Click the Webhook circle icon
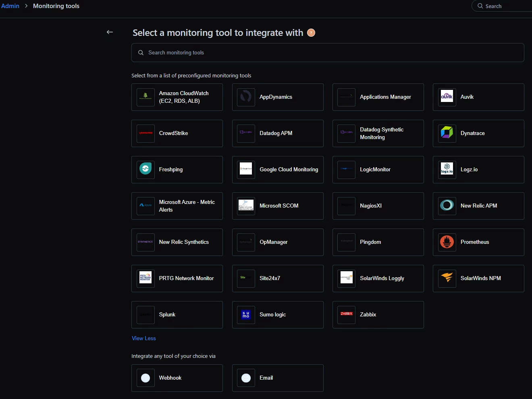 pyautogui.click(x=145, y=378)
